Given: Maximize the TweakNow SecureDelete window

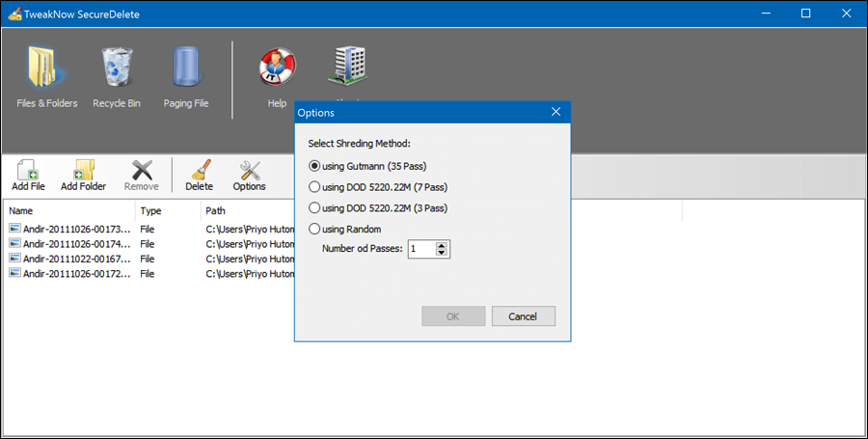Looking at the screenshot, I should (806, 14).
